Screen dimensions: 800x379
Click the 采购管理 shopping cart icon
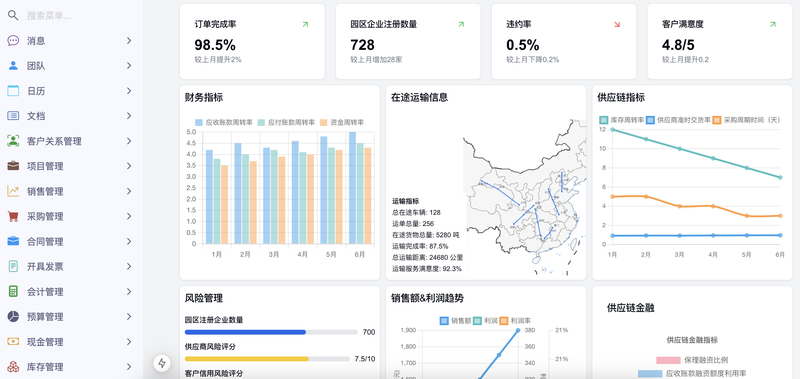click(x=13, y=216)
